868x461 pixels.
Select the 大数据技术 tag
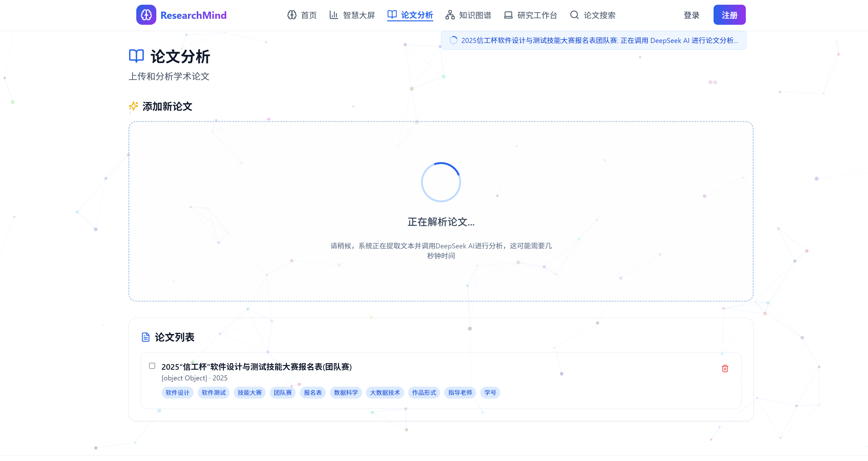pos(385,393)
